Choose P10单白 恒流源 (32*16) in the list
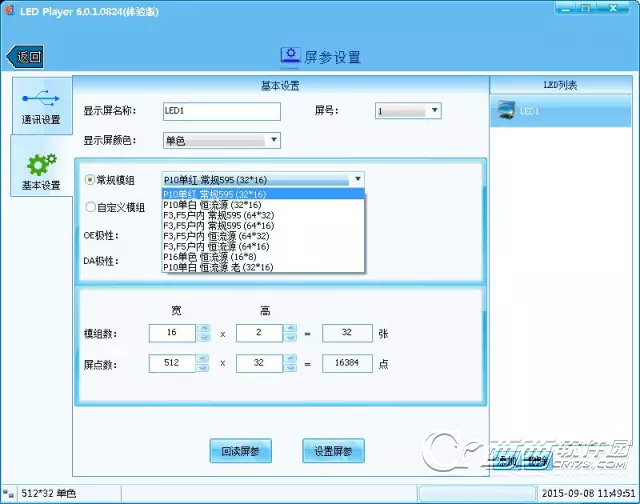The height and width of the screenshot is (504, 640). 263,205
